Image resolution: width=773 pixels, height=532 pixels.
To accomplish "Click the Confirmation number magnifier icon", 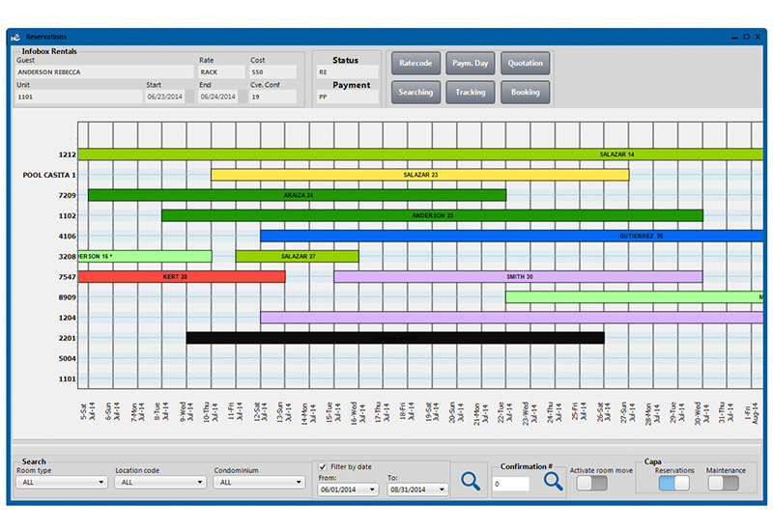I will [x=553, y=481].
